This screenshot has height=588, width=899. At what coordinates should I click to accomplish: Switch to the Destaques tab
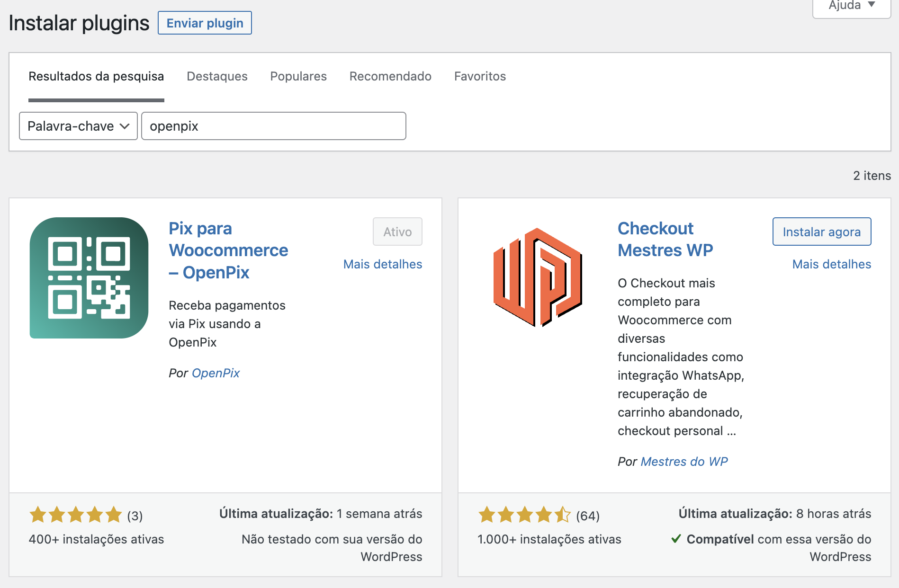click(217, 76)
